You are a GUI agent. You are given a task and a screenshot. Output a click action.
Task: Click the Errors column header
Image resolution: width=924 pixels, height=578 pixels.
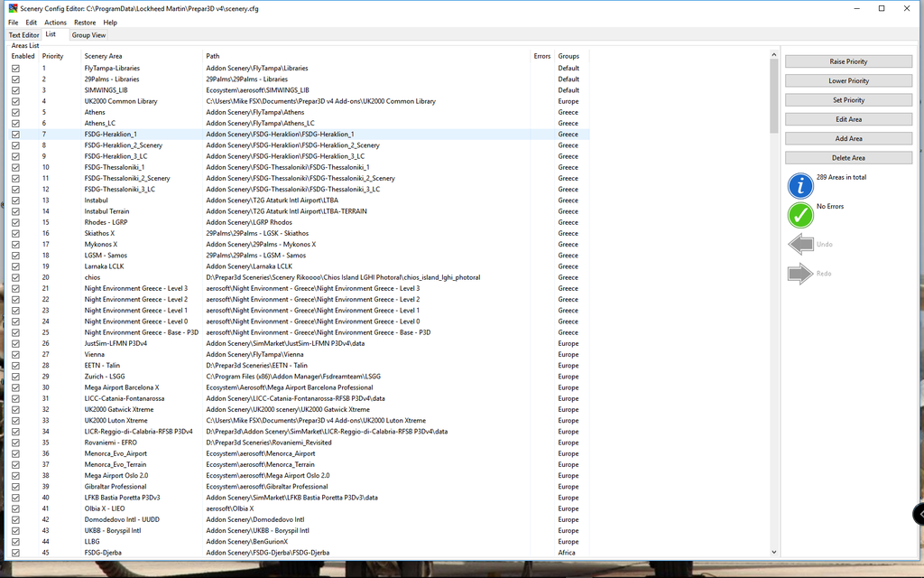coord(542,56)
